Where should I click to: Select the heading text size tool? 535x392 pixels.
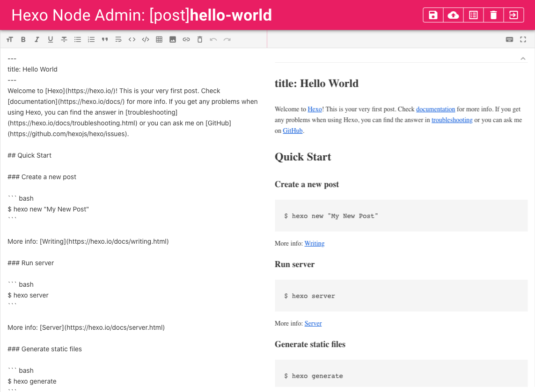click(x=9, y=40)
